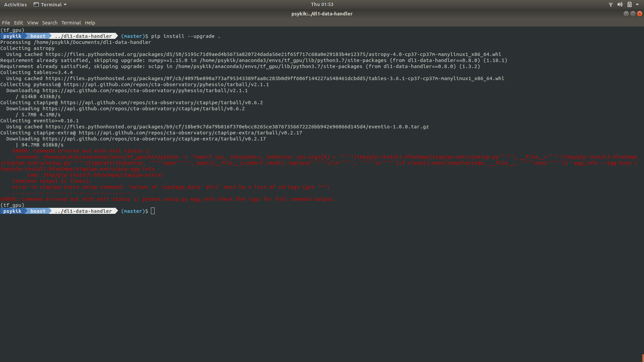Open the Terminal application menu dropdown

tap(50, 5)
